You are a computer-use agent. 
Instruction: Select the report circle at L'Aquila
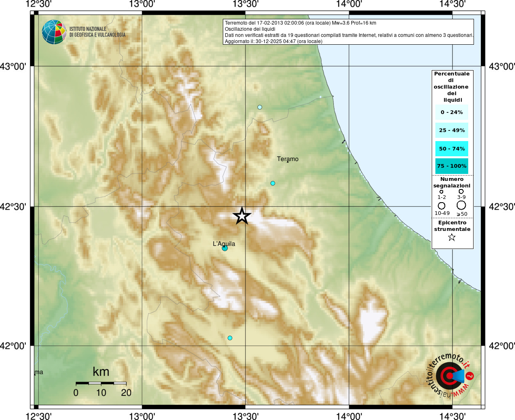click(x=224, y=248)
